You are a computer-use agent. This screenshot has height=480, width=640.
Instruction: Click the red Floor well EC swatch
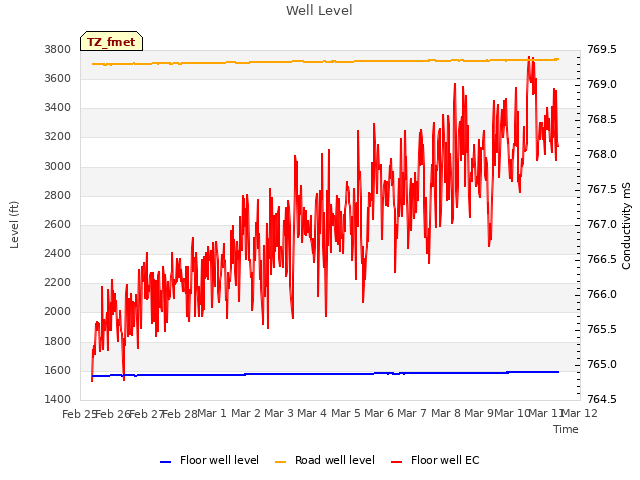pos(396,462)
